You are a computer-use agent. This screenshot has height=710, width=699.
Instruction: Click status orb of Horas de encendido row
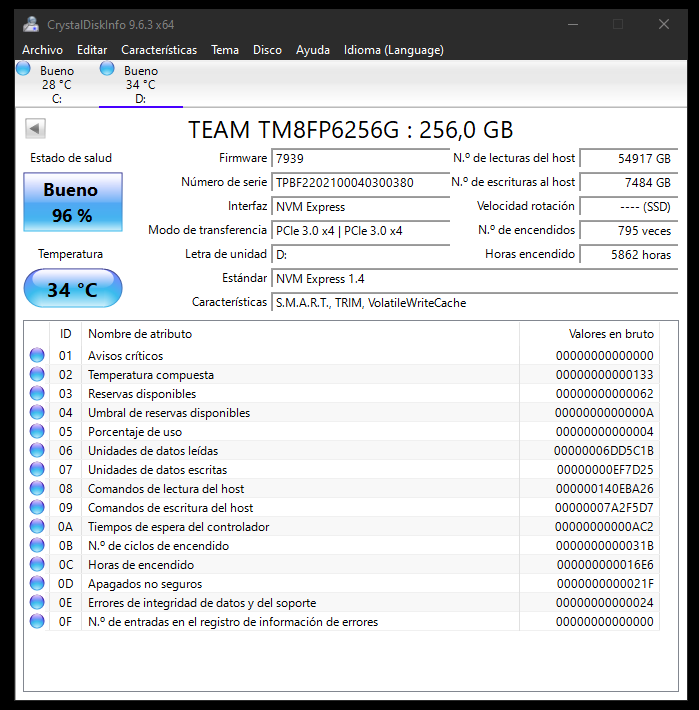pos(37,565)
